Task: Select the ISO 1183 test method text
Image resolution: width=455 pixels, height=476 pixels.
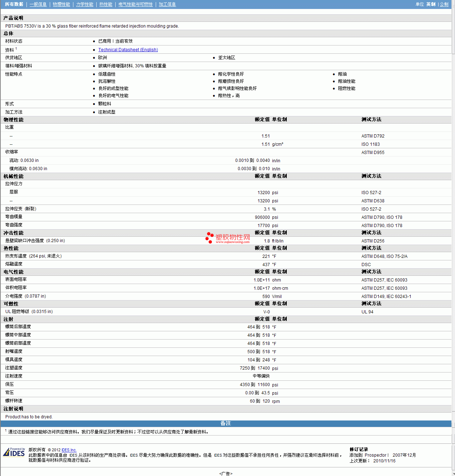Action: click(371, 144)
